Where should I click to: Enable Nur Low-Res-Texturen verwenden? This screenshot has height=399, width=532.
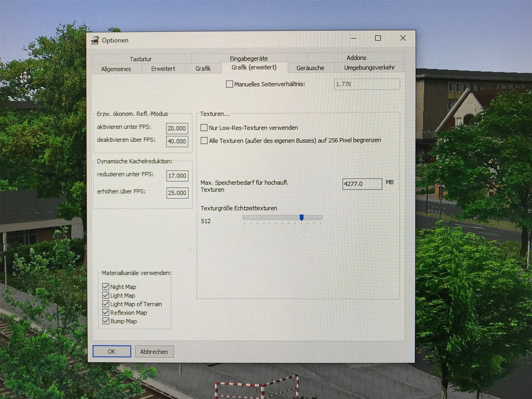[204, 128]
